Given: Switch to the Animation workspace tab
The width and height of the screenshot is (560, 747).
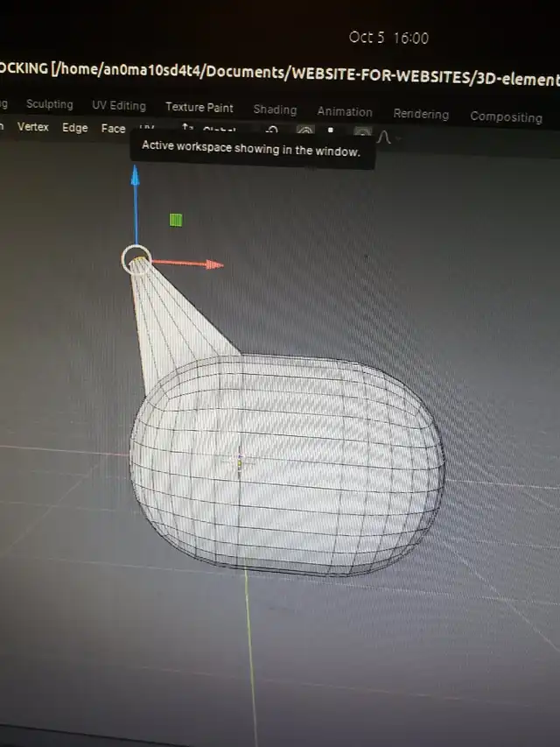Looking at the screenshot, I should [345, 111].
